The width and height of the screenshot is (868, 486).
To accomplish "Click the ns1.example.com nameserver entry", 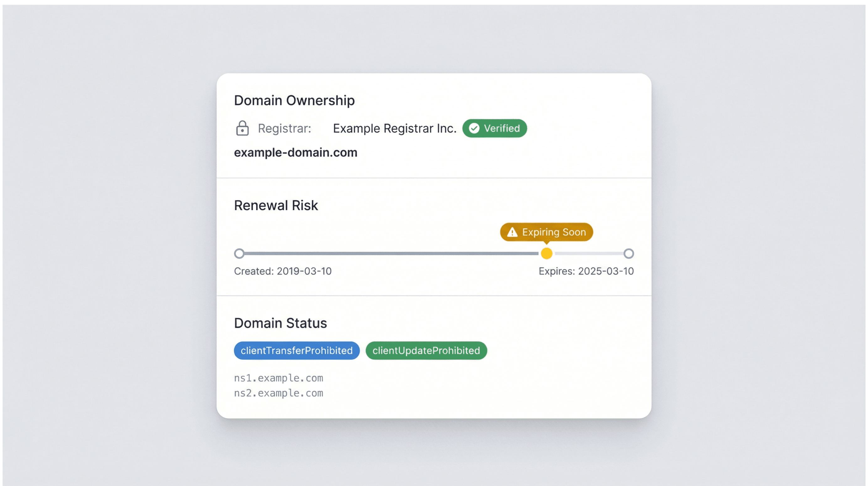I will [x=278, y=378].
